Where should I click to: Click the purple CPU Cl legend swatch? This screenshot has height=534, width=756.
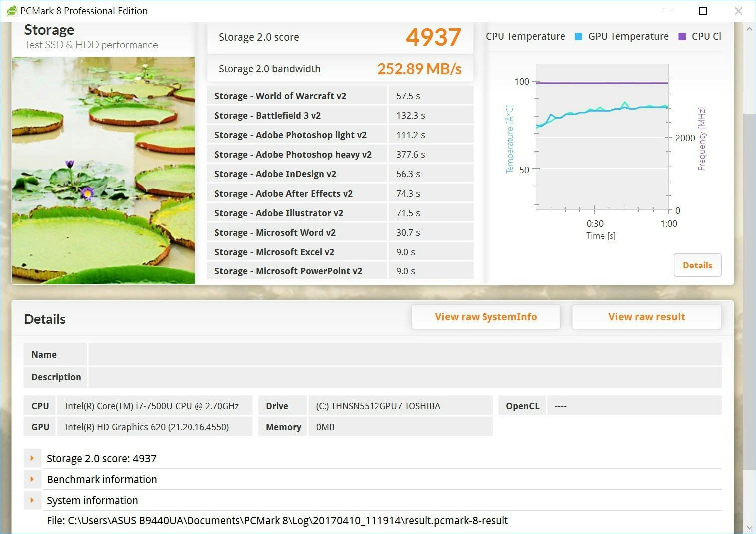pyautogui.click(x=682, y=36)
